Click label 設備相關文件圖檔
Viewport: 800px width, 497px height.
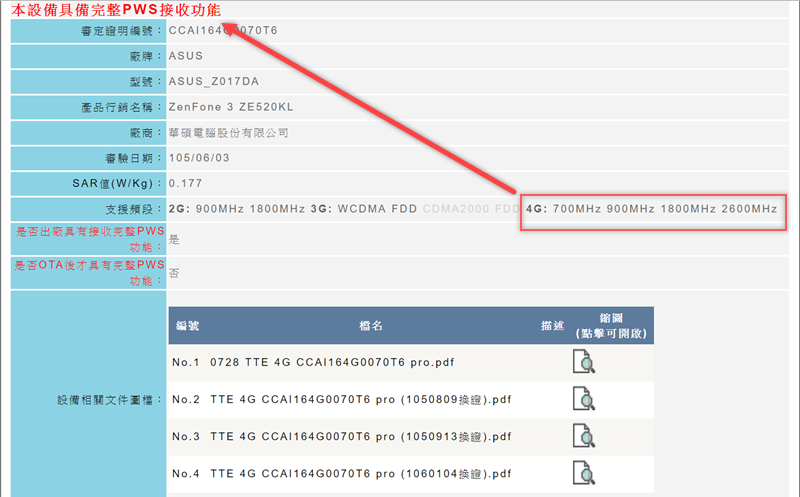point(109,400)
